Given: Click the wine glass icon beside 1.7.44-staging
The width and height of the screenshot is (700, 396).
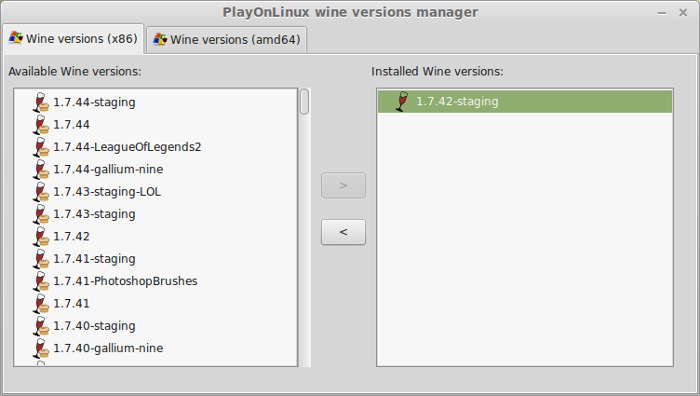Looking at the screenshot, I should (41, 102).
